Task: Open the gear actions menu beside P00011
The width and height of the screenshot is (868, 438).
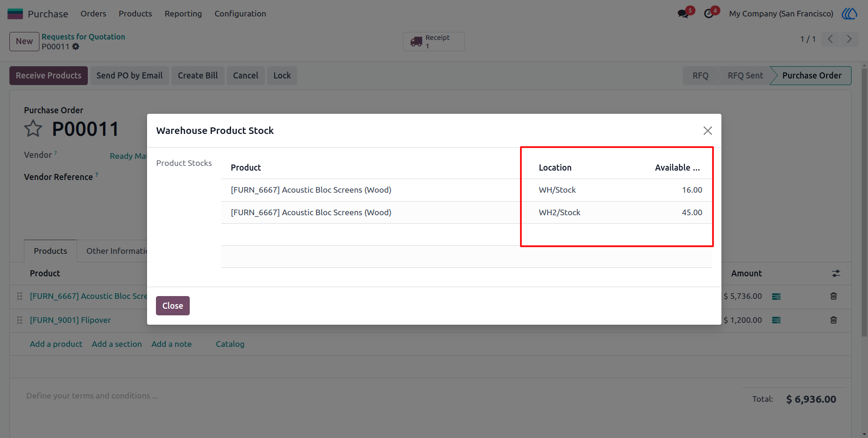Action: [x=76, y=47]
